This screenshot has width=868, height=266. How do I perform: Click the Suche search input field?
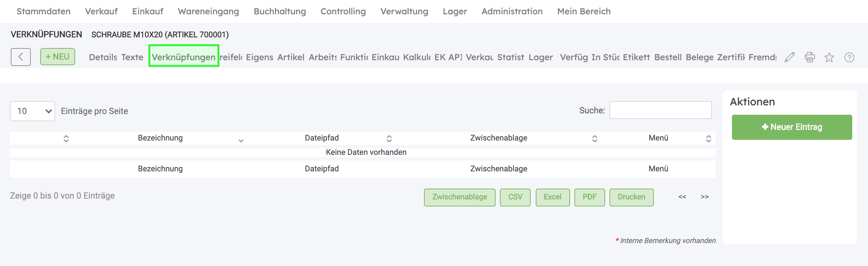pyautogui.click(x=660, y=110)
